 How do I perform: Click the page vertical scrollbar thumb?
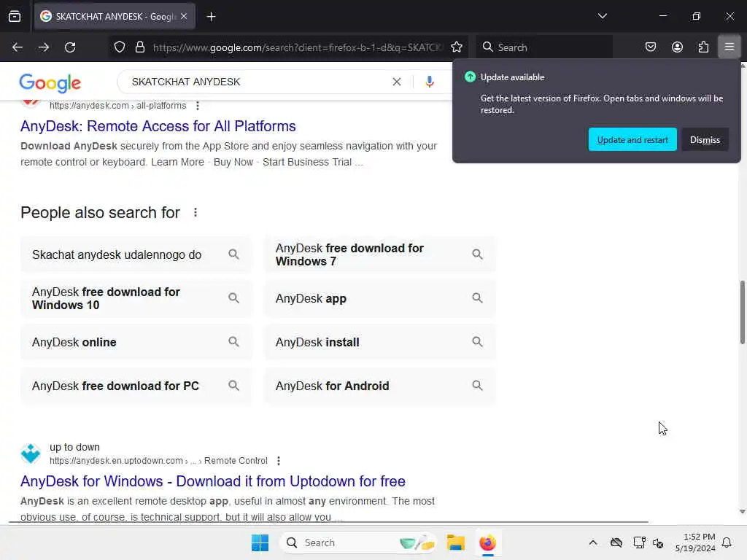(742, 312)
